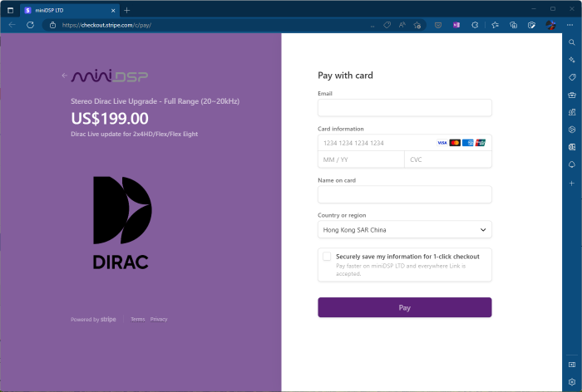Image resolution: width=582 pixels, height=392 pixels.
Task: Click the Pay with card heading
Action: tap(345, 76)
